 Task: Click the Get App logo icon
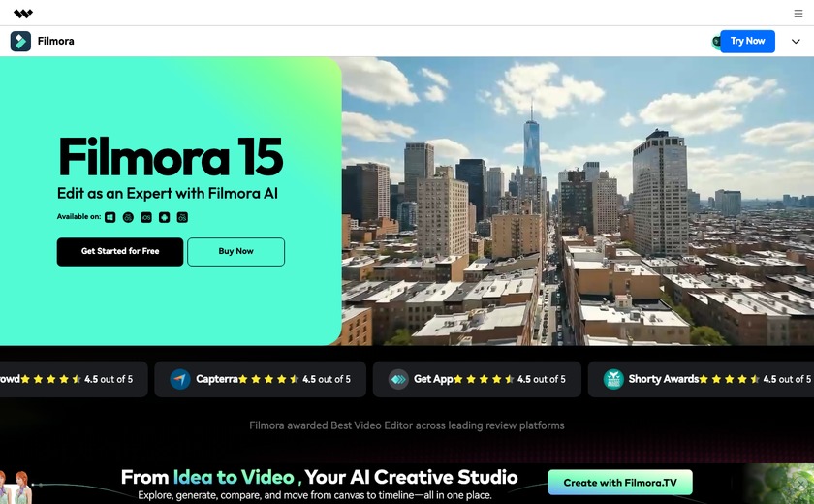tap(398, 379)
